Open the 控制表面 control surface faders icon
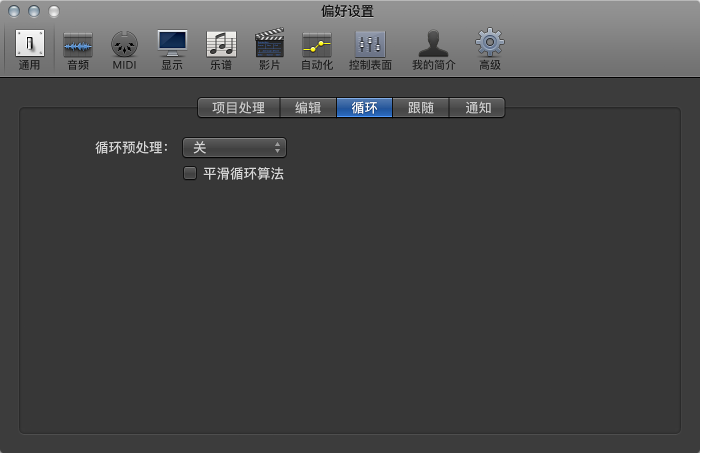 pos(370,49)
